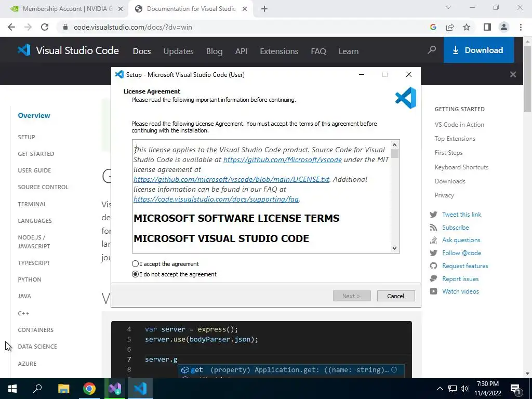This screenshot has width=532, height=399.
Task: Click Stack Overflow icon beside Ask questions
Action: click(434, 240)
